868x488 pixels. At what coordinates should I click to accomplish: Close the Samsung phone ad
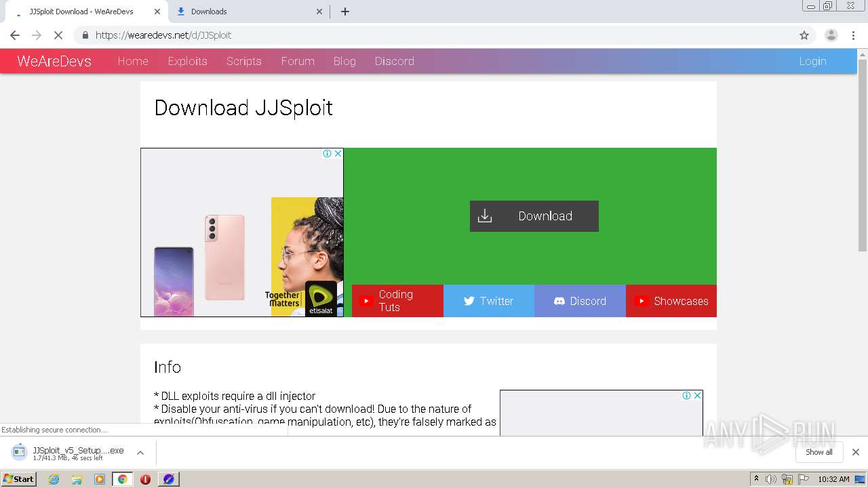(x=338, y=154)
